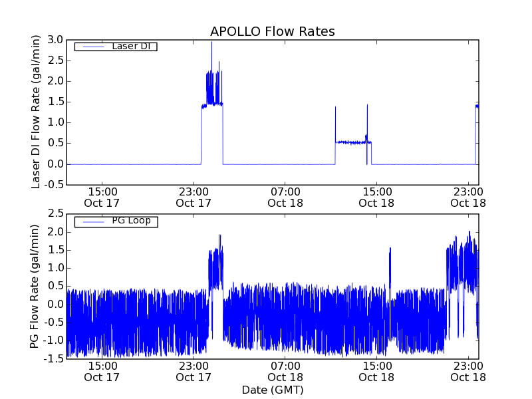Select the Date (GMT) x-axis label
The width and height of the screenshot is (532, 399).
click(x=272, y=390)
